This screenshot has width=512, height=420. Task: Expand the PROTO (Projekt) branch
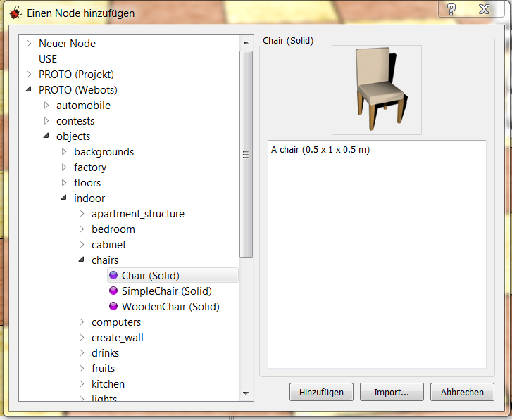tap(29, 75)
